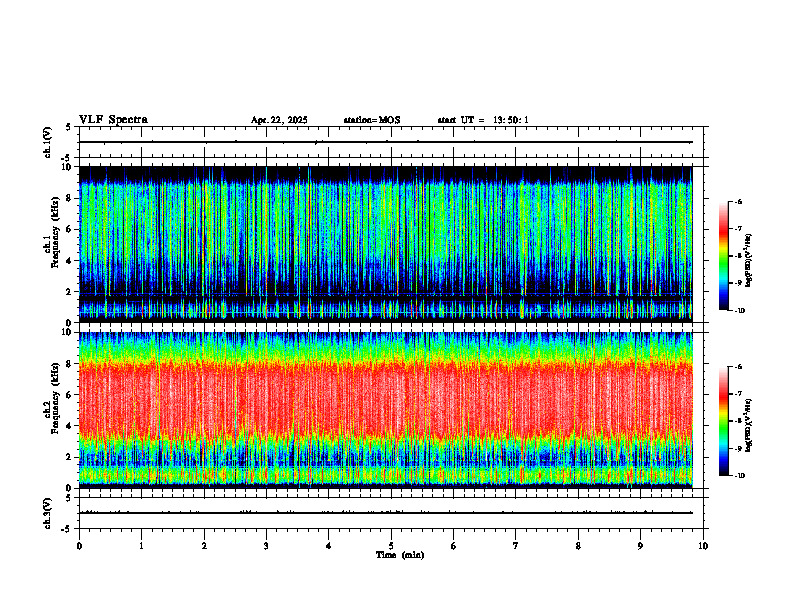Click the "ch.1(V)" axis label
The width and height of the screenshot is (792, 612).
coord(47,142)
